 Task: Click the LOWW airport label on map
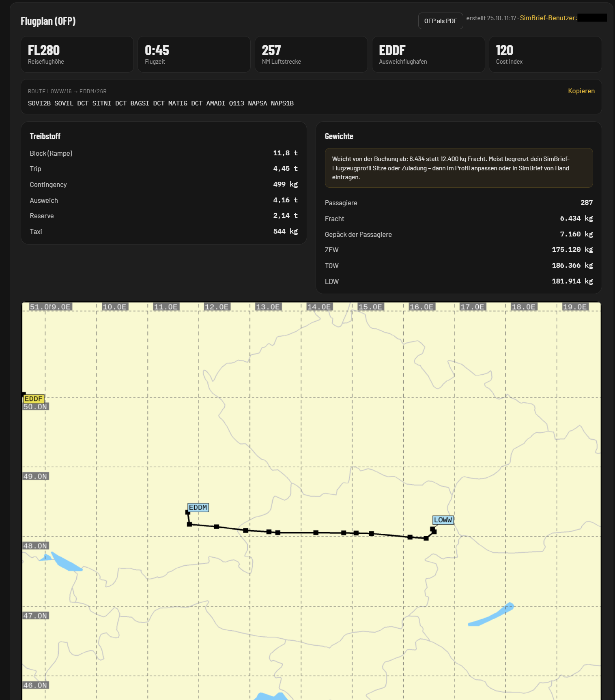click(x=443, y=520)
